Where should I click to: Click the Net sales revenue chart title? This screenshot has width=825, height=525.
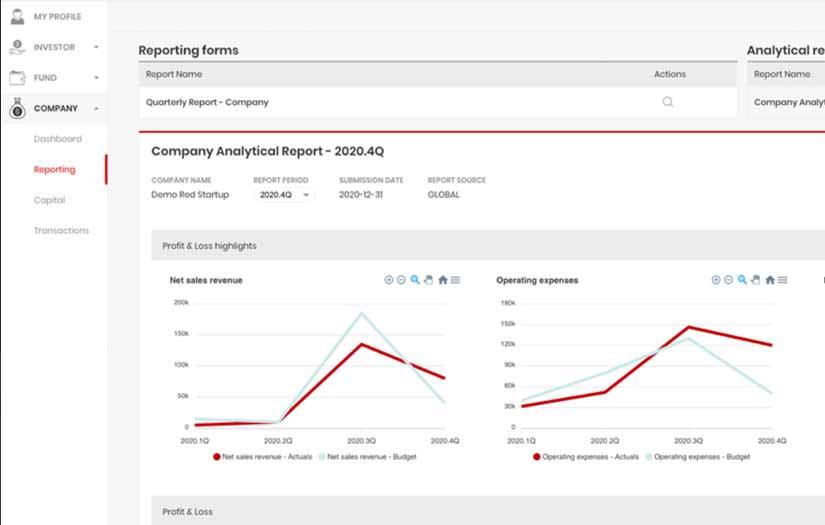[x=206, y=280]
